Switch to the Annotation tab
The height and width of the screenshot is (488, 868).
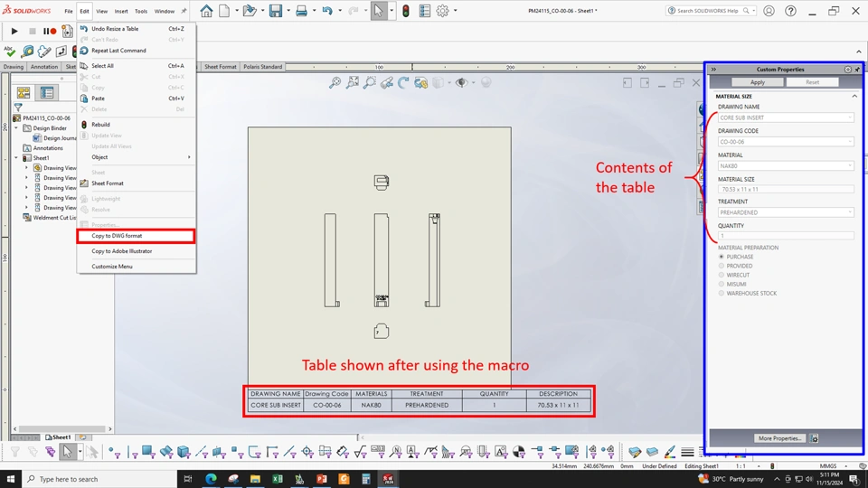coord(43,67)
